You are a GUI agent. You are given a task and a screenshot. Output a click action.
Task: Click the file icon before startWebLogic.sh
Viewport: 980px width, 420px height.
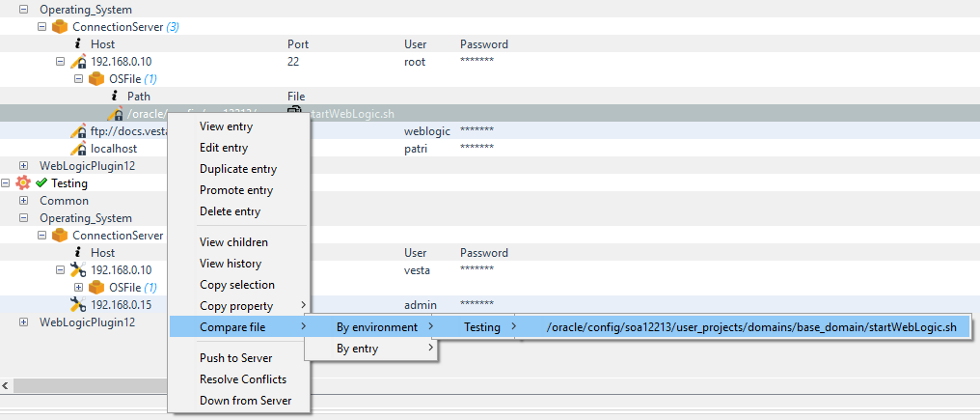pos(294,114)
